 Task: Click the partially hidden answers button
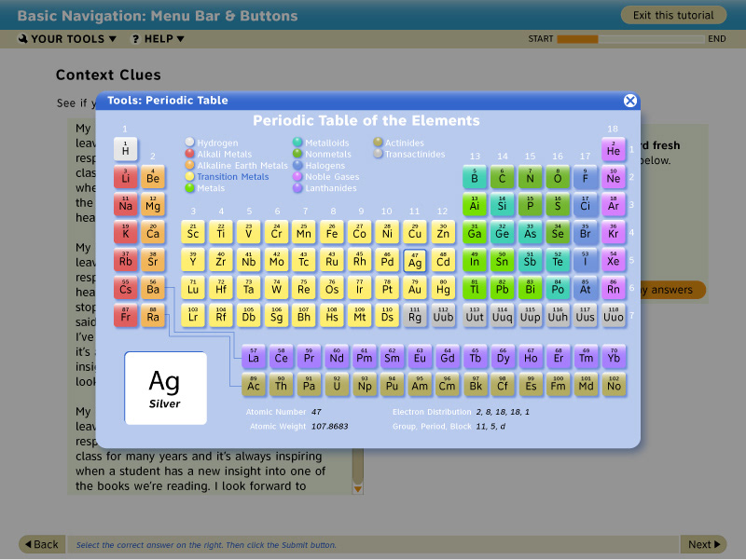click(671, 290)
